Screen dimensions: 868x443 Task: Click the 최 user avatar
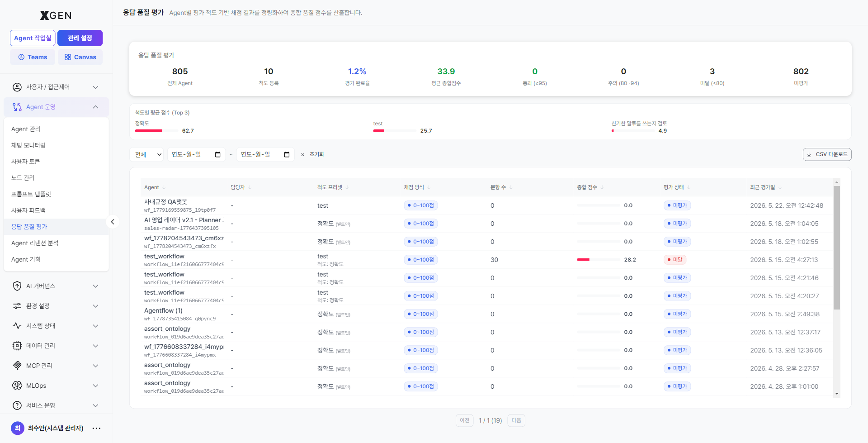18,428
